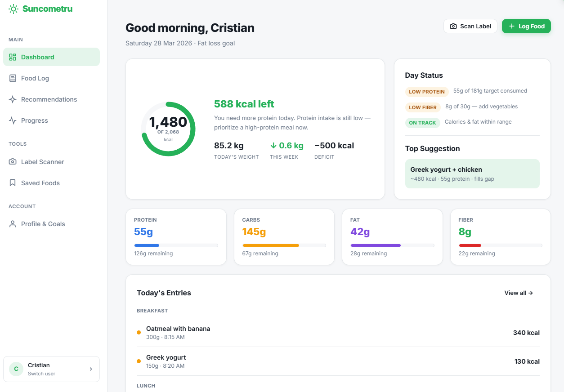
Task: Select the ON TRACK status badge
Action: 423,122
